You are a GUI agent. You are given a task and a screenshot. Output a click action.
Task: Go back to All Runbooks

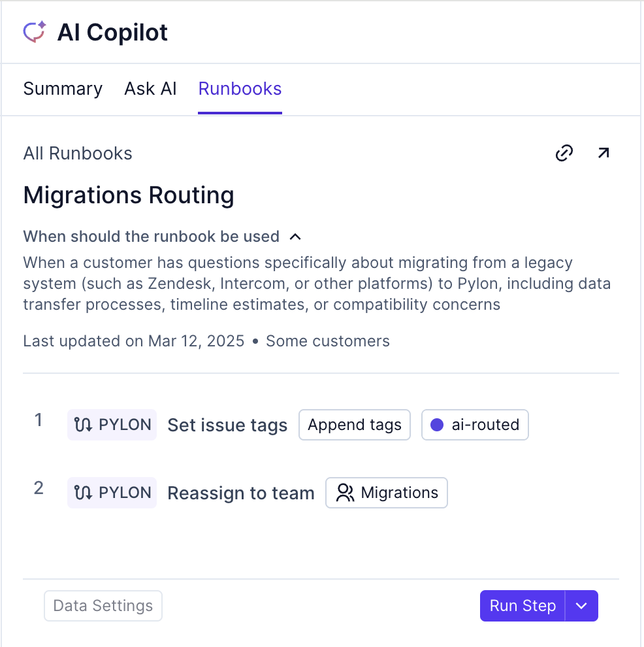78,154
